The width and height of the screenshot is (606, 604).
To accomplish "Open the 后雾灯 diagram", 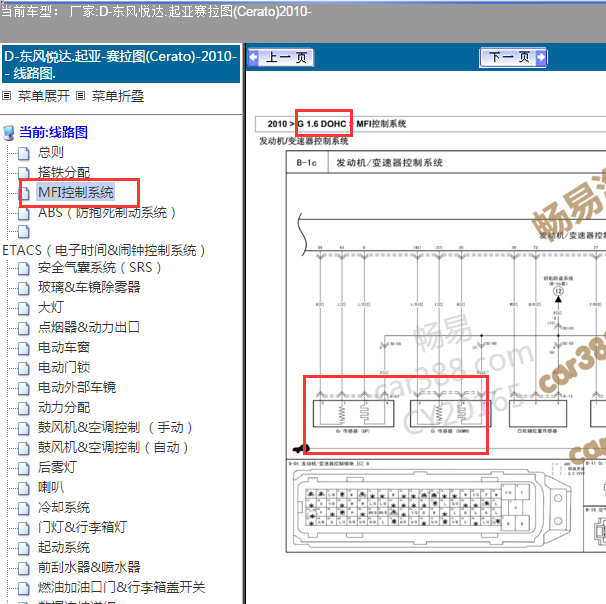I will tap(57, 467).
